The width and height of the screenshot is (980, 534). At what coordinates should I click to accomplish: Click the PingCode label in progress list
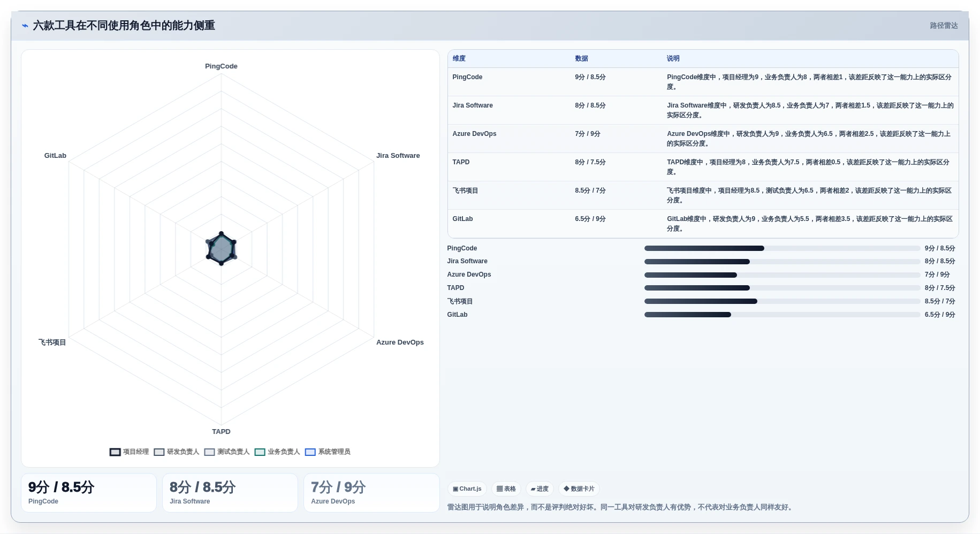462,248
